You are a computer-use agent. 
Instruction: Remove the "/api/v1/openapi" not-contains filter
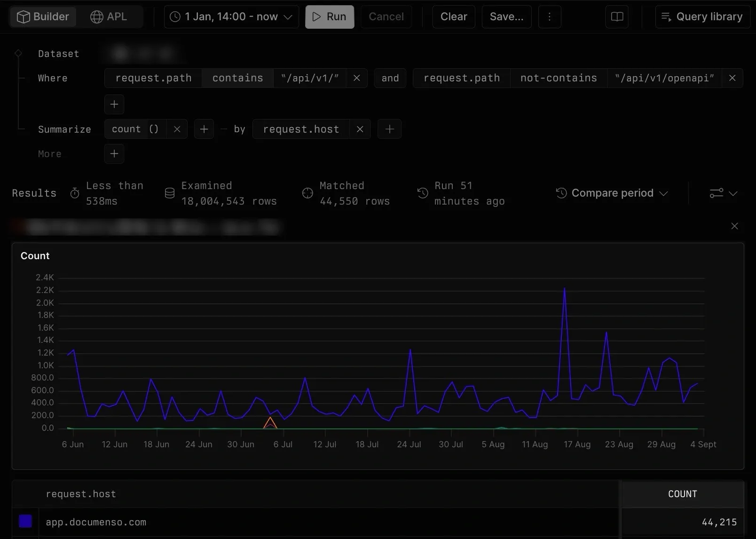coord(732,78)
